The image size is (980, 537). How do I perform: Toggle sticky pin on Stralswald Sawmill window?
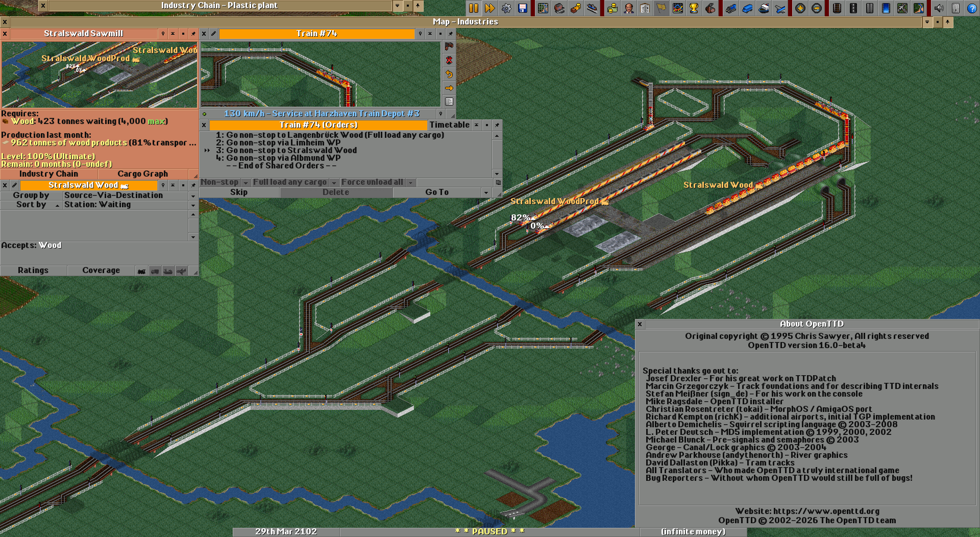[x=193, y=34]
